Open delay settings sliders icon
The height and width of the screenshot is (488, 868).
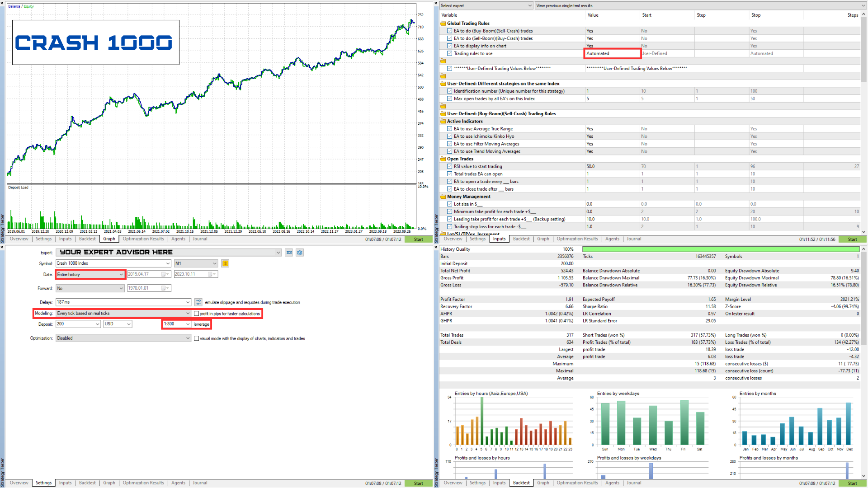pos(198,302)
